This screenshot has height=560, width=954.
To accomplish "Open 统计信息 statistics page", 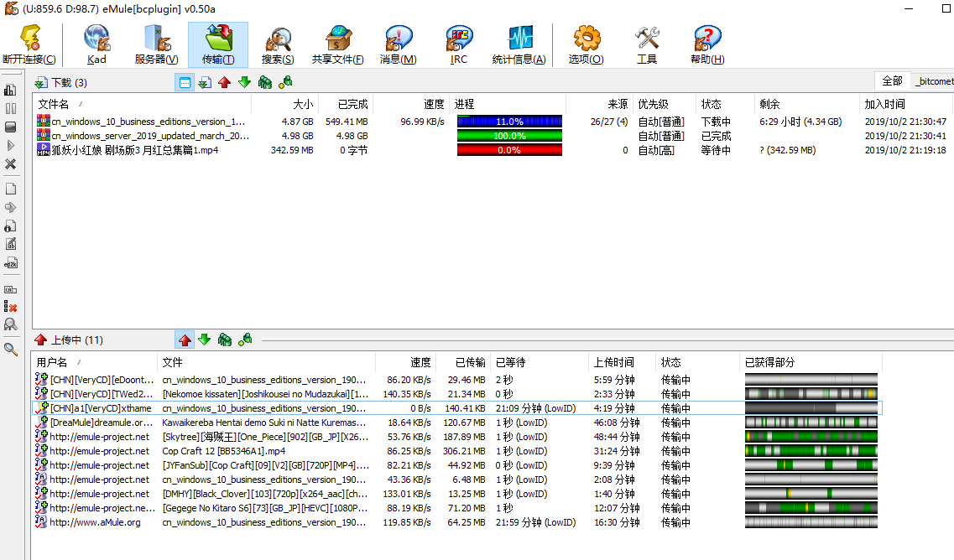I will 519,44.
